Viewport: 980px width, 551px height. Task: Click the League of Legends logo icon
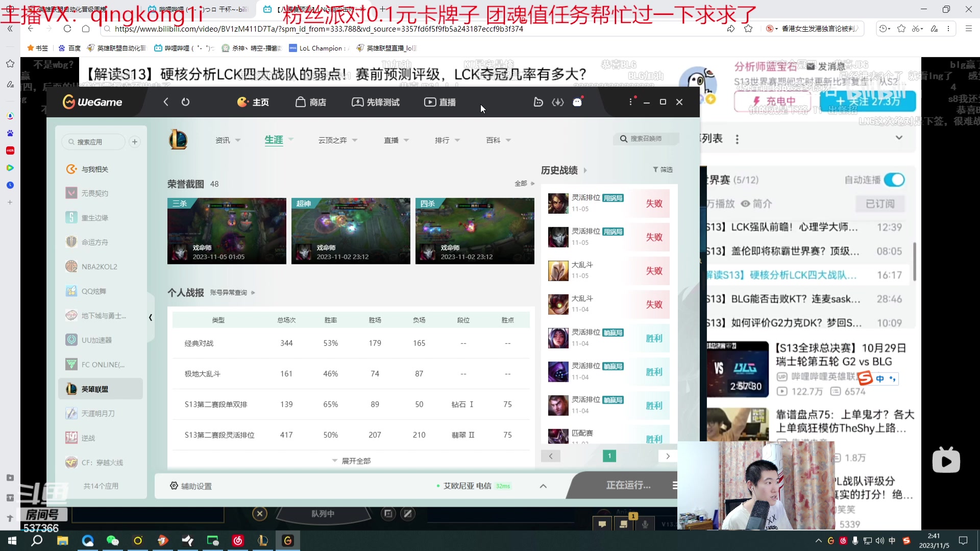178,139
